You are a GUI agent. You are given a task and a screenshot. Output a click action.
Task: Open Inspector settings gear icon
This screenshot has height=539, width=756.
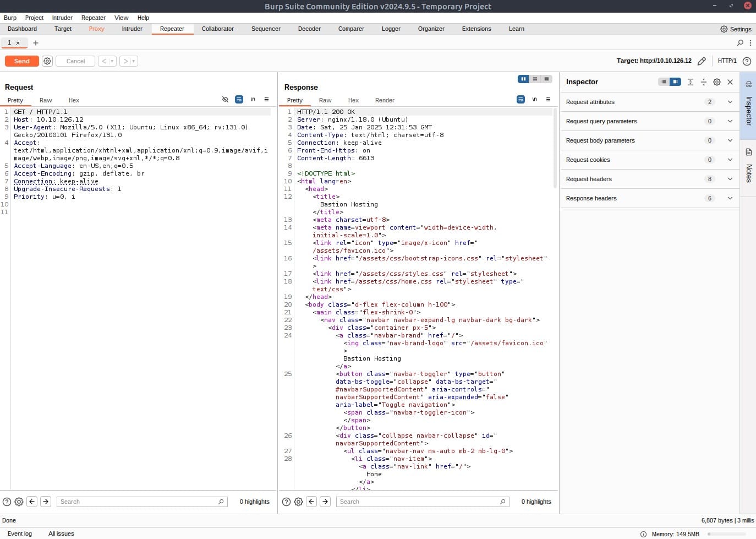pos(716,82)
